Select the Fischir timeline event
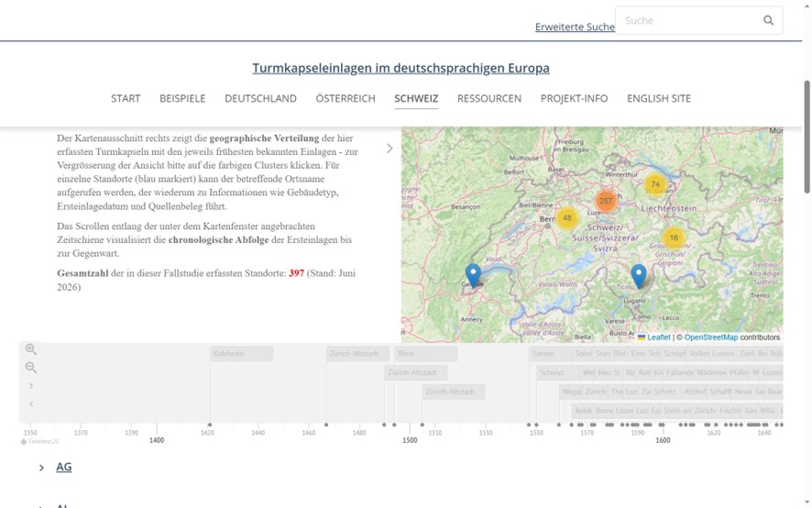Viewport: 812px width, 508px height. click(730, 411)
